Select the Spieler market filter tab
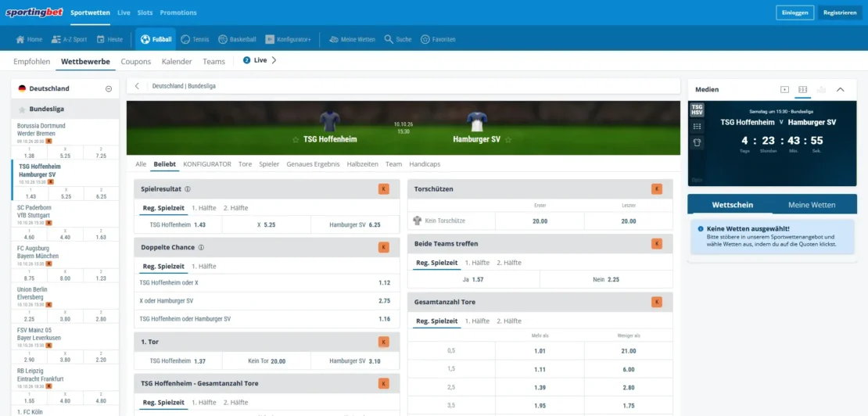868x416 pixels. pyautogui.click(x=269, y=164)
